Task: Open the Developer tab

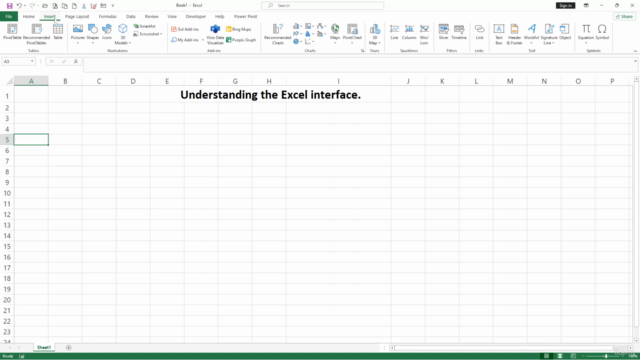Action: pyautogui.click(x=196, y=16)
